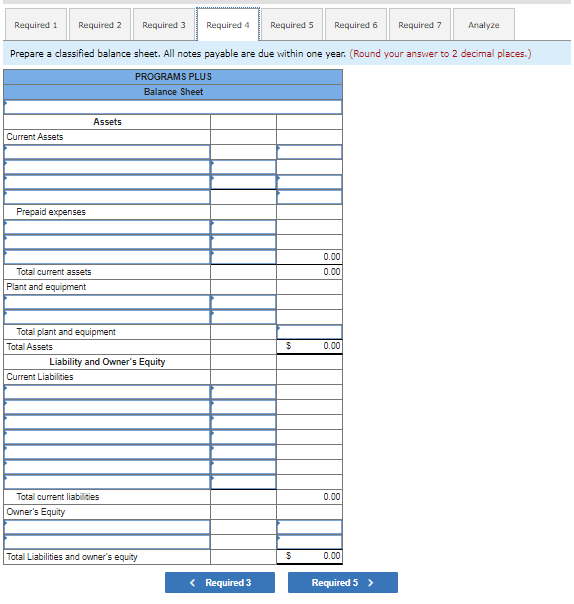Click the PROGRAMS PLUS header
This screenshot has height=604, width=574.
click(x=173, y=77)
